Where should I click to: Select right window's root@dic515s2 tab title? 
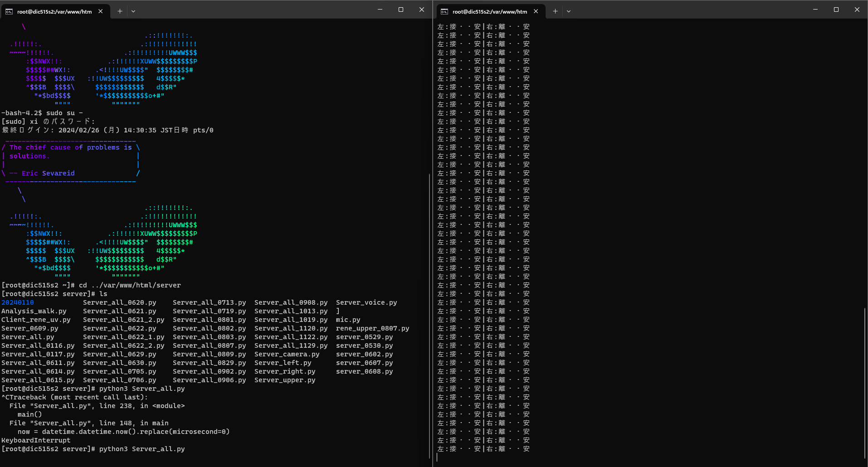coord(490,12)
